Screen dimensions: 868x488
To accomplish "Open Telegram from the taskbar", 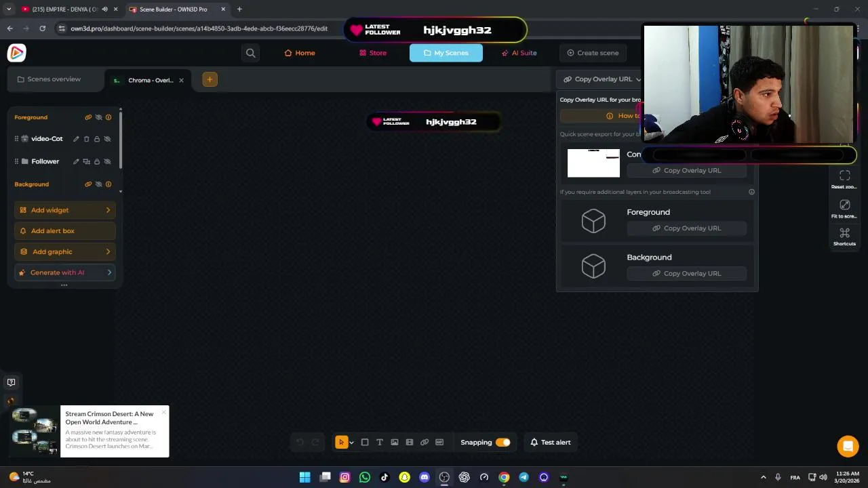I will coord(524,477).
